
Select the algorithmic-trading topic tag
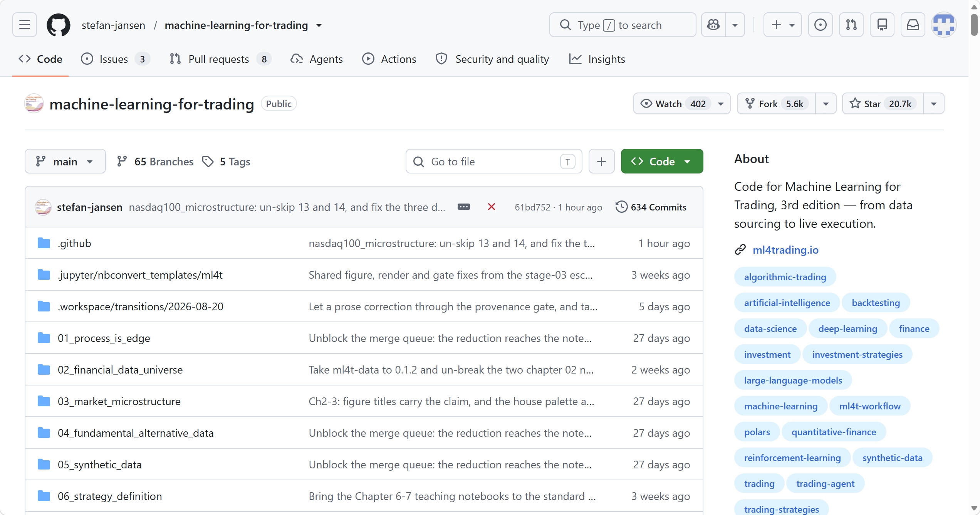click(x=785, y=277)
